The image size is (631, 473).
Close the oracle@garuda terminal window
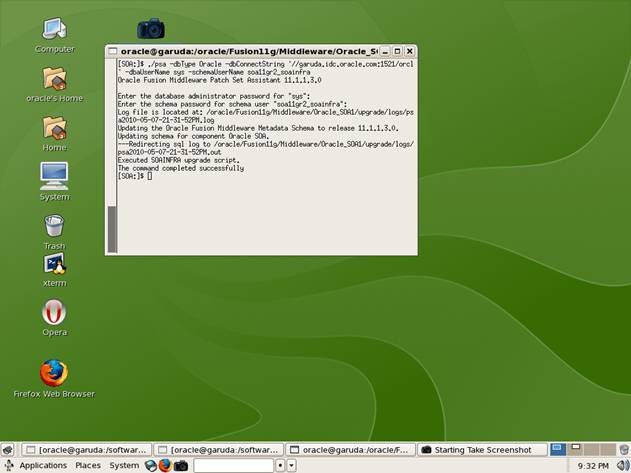[x=410, y=51]
